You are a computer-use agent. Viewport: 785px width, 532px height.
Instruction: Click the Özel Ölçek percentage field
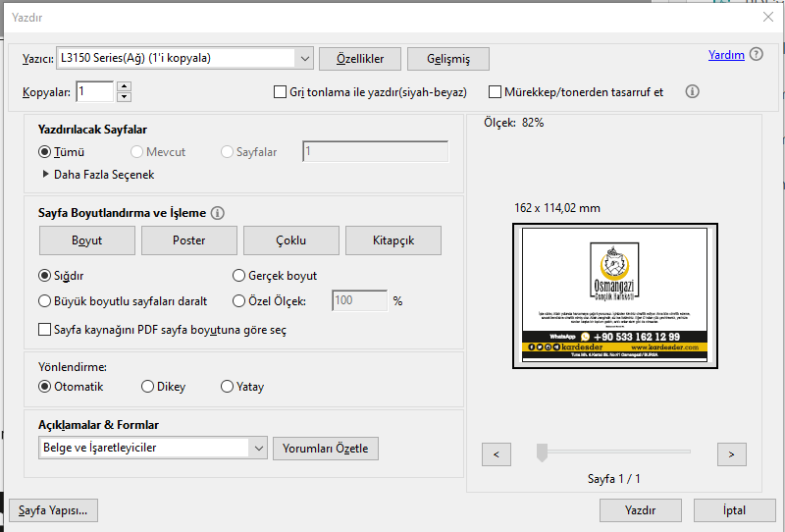coord(359,300)
